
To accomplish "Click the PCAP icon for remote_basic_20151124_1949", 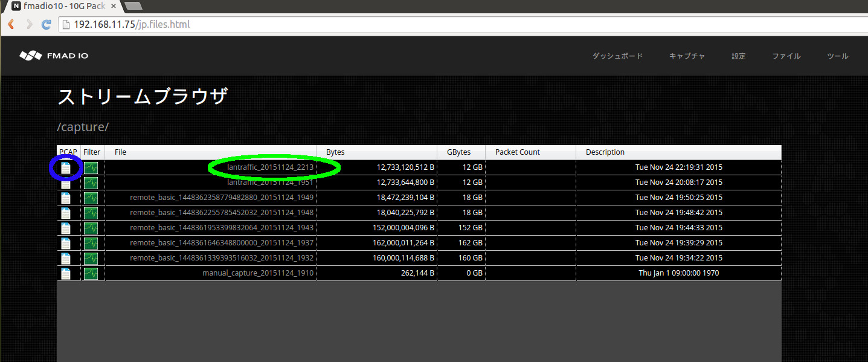I will tap(65, 198).
